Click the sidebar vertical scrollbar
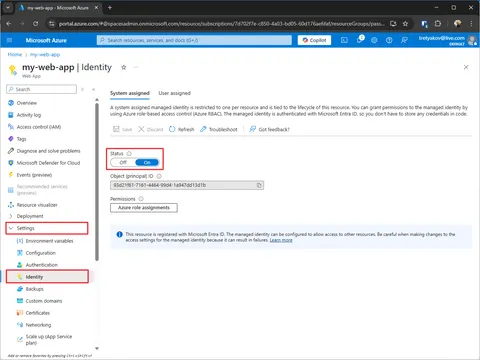Screen dimensions: 480x360 [x=97, y=182]
